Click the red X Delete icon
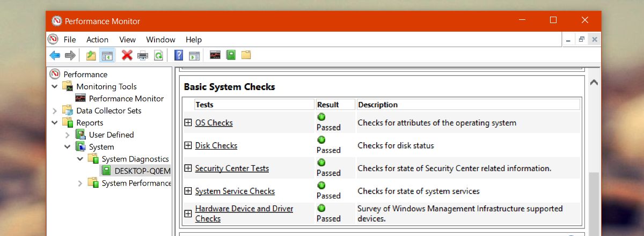 127,55
